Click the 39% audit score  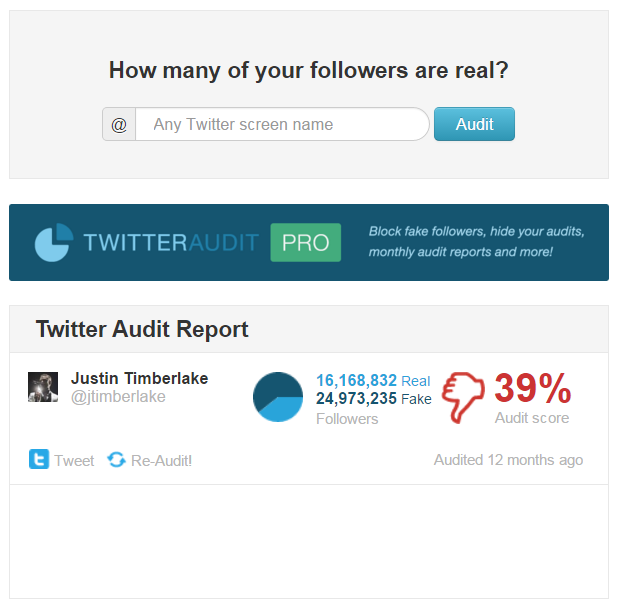coord(533,388)
